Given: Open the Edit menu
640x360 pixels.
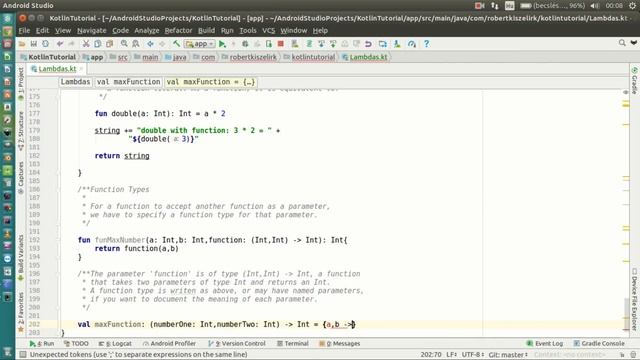Looking at the screenshot, I should point(42,31).
